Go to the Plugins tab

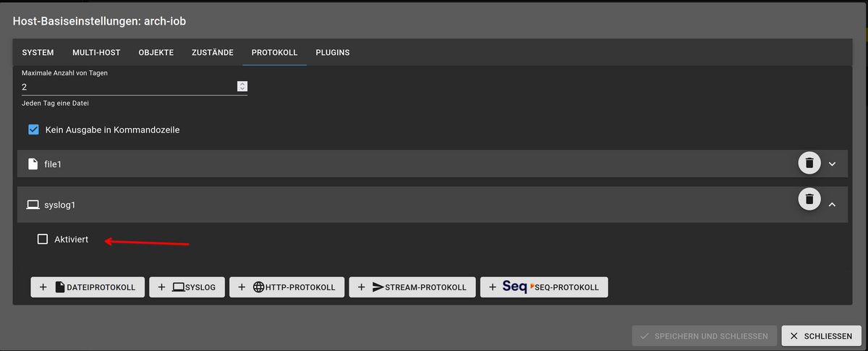pos(333,53)
